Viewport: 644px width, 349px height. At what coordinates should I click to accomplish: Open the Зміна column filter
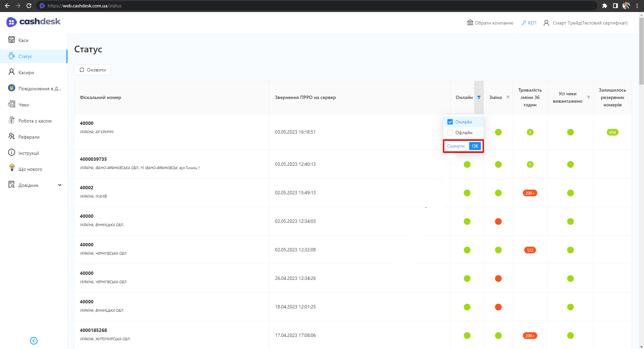click(508, 97)
